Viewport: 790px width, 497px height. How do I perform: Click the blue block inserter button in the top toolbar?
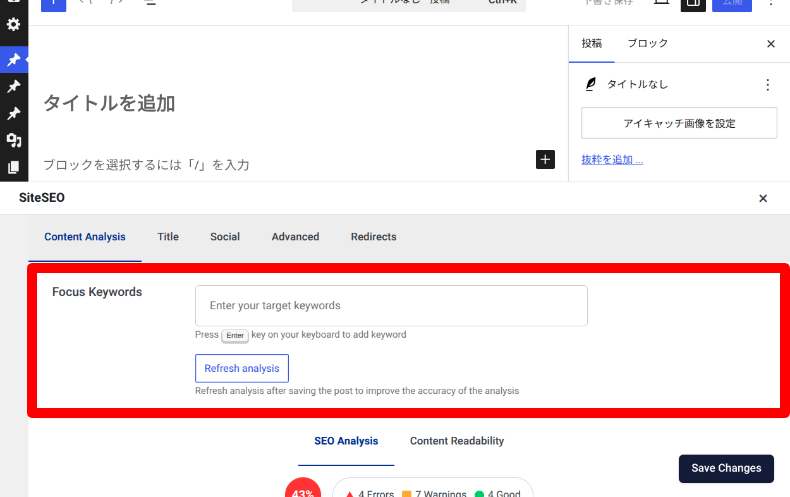(x=53, y=4)
